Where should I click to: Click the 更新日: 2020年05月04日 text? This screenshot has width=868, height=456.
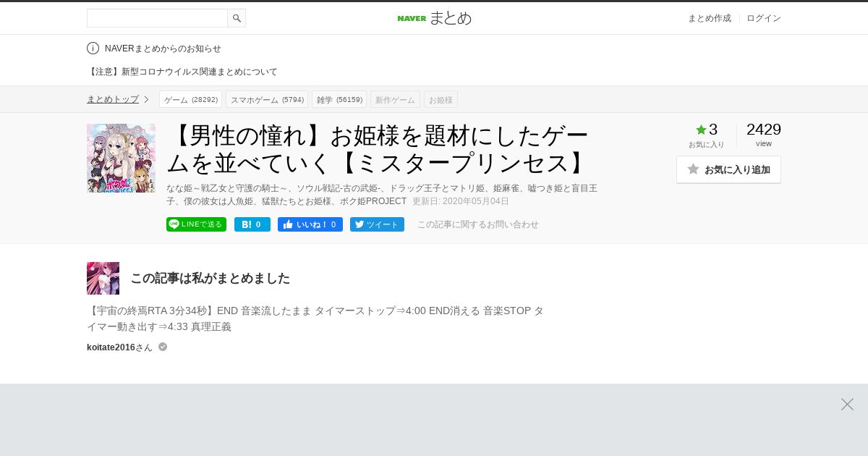[461, 201]
